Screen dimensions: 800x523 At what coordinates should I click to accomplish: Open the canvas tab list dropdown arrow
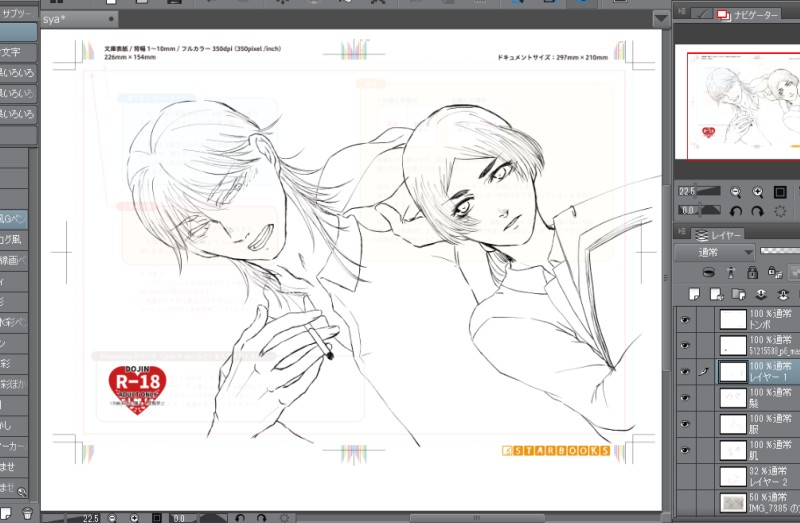(x=661, y=19)
